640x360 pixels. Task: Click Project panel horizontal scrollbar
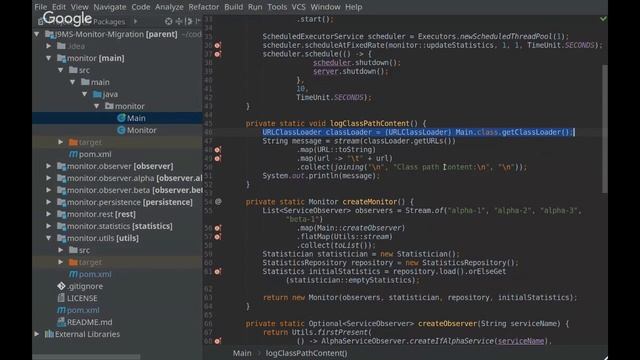tap(87, 357)
